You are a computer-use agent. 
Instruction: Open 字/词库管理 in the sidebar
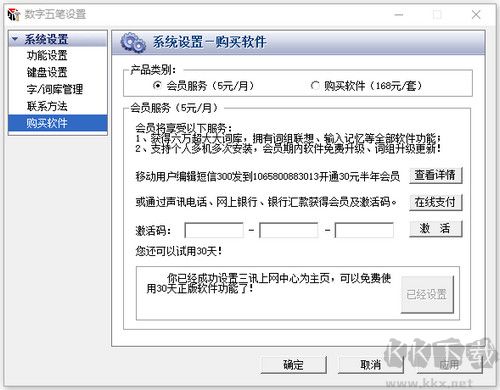[55, 89]
